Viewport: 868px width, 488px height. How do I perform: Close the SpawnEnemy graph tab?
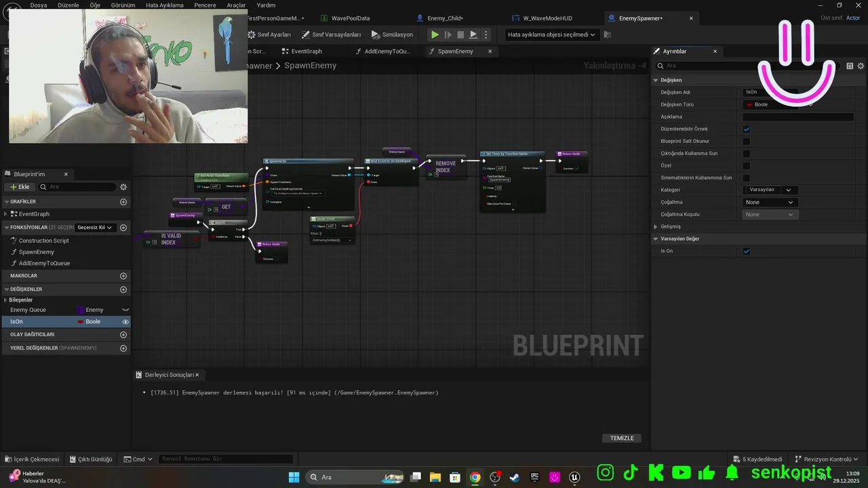point(490,52)
